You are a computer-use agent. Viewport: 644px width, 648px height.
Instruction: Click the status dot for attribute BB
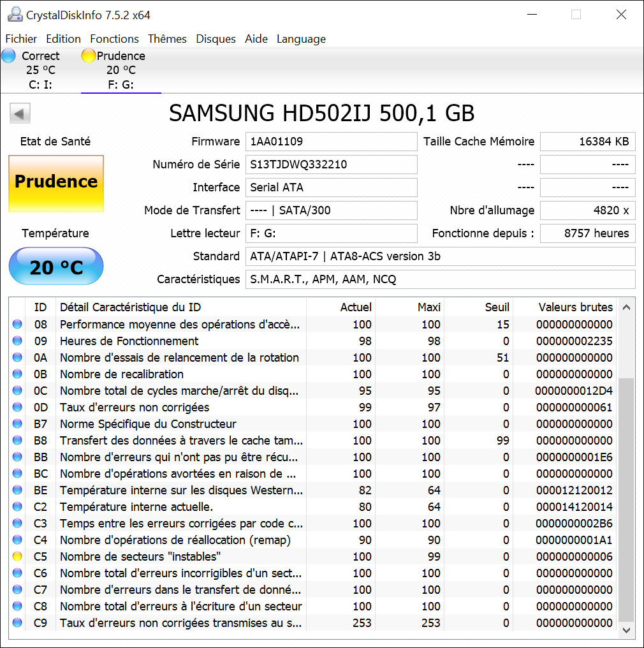click(x=17, y=457)
